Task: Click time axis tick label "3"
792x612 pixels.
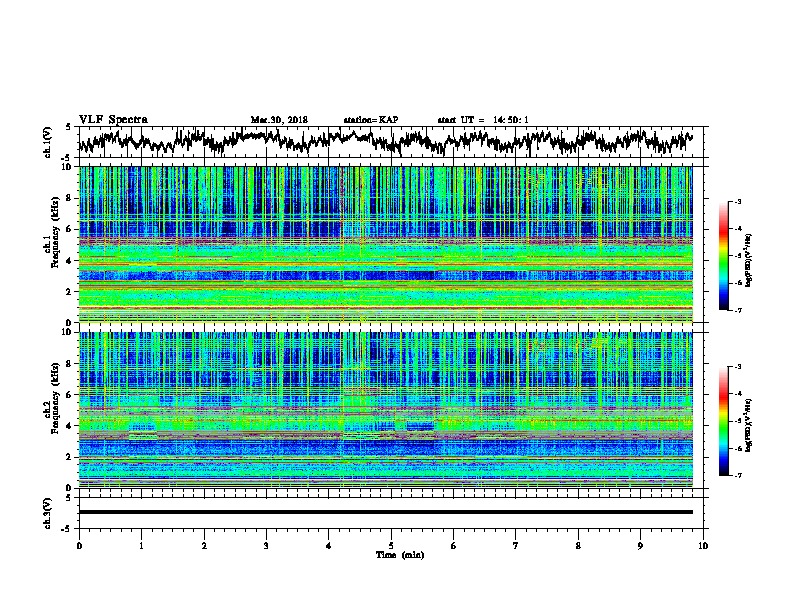Action: click(266, 546)
